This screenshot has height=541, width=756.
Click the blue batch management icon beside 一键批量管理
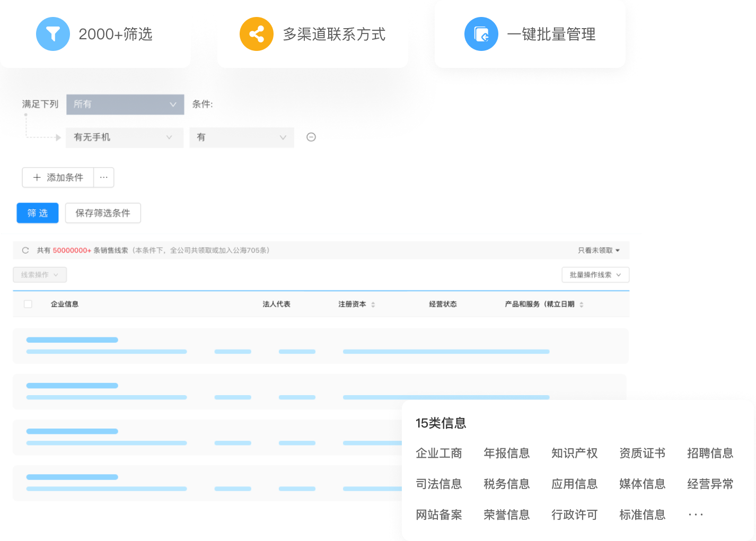click(481, 33)
